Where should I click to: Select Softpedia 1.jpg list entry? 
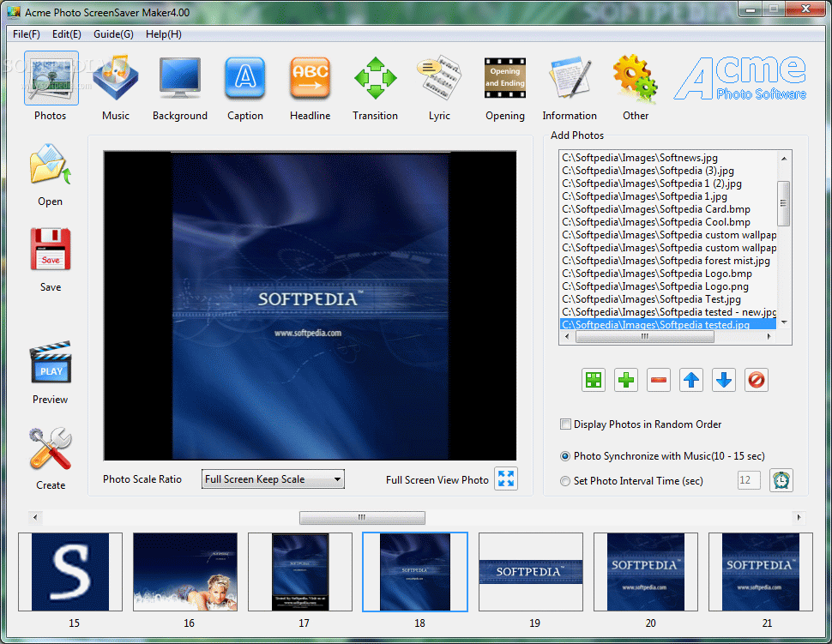644,196
